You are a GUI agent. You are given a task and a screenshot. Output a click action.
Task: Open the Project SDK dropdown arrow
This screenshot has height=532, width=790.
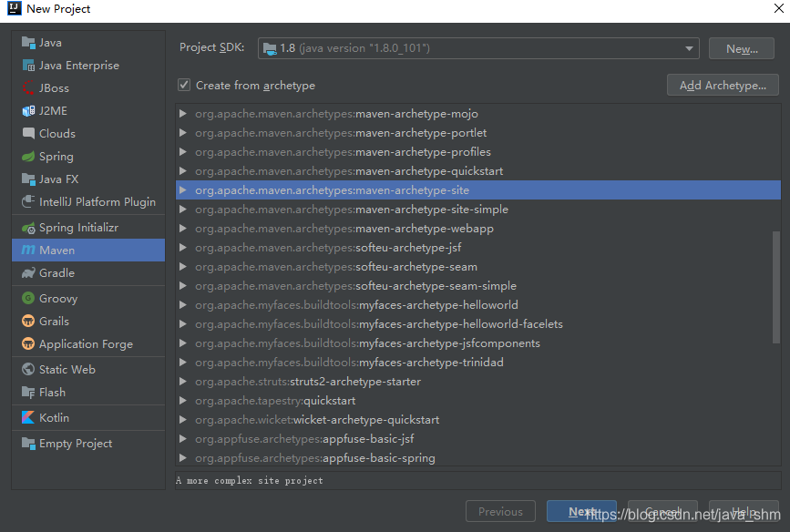pos(689,49)
